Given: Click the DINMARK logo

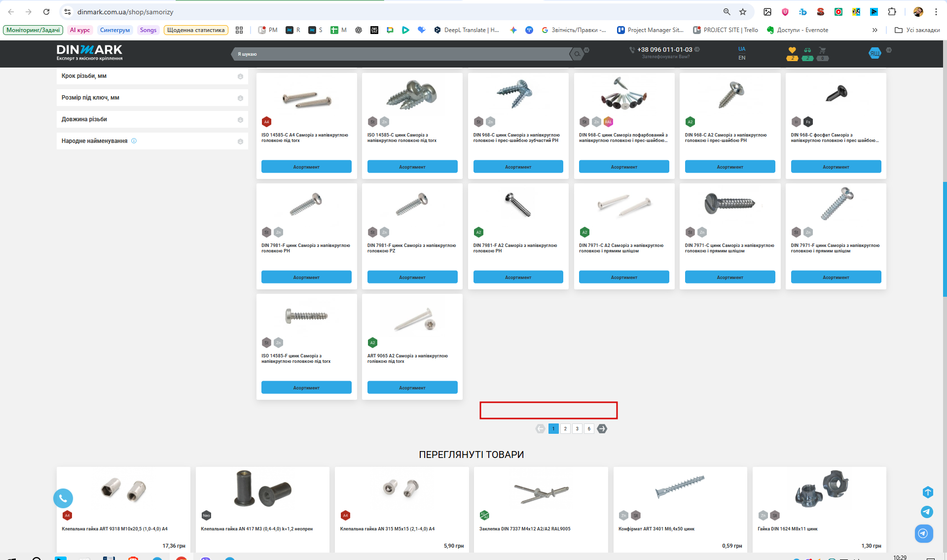Looking at the screenshot, I should 89,52.
